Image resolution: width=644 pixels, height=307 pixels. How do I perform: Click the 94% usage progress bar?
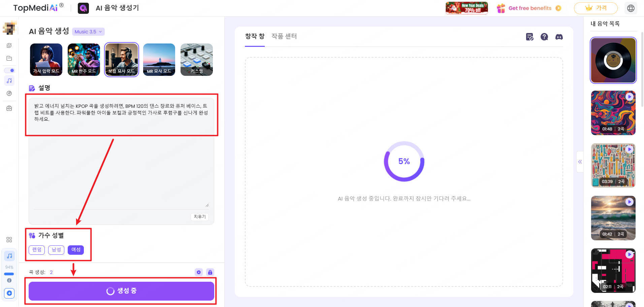(x=9, y=274)
